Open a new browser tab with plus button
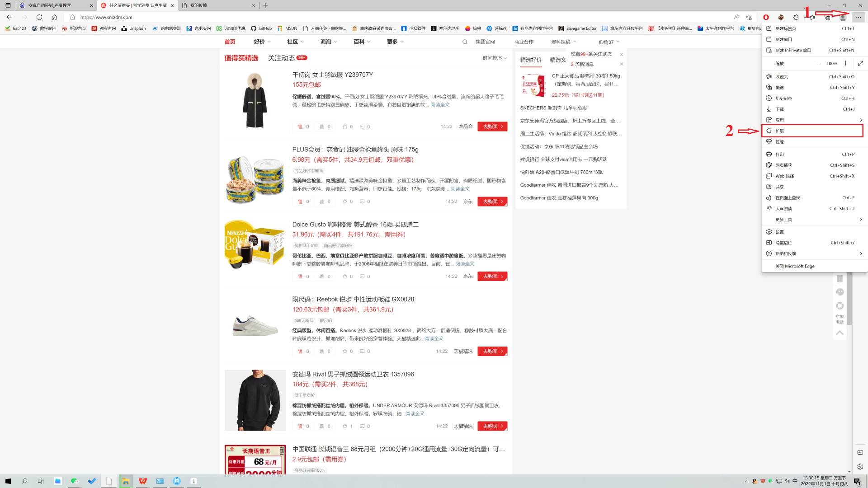Viewport: 868px width, 488px height. point(265,5)
